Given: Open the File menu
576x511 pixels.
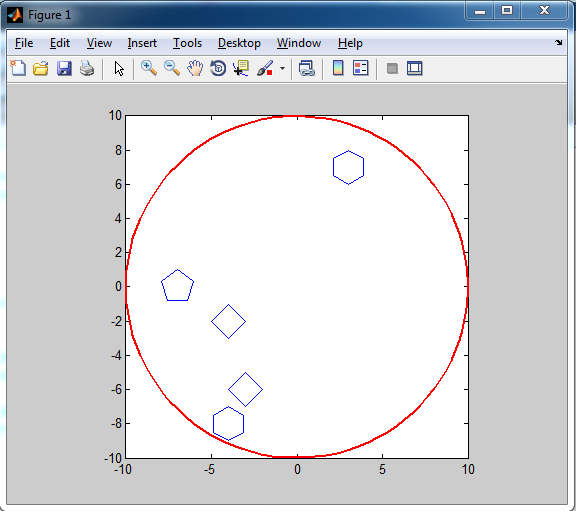Looking at the screenshot, I should point(24,43).
